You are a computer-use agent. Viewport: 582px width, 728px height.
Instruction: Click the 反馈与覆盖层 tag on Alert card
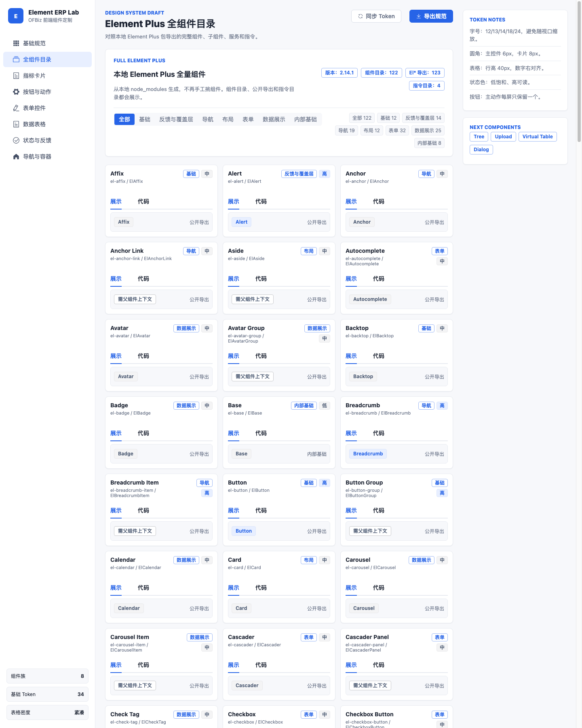(299, 174)
